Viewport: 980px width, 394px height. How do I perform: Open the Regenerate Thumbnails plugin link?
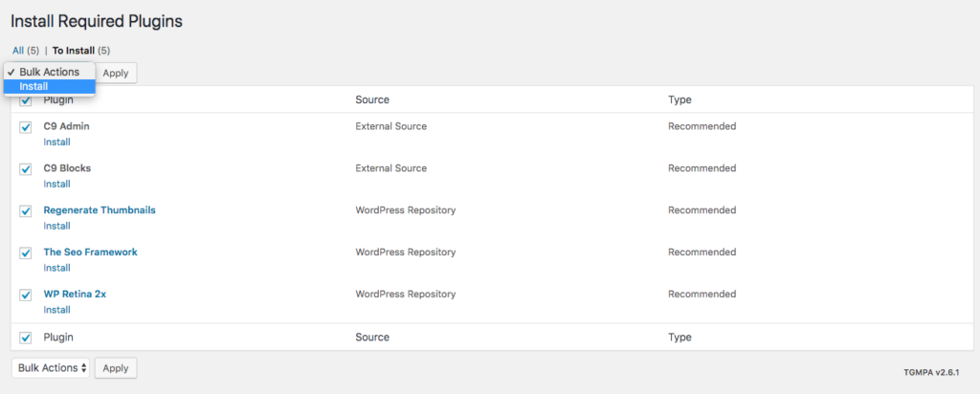point(100,210)
